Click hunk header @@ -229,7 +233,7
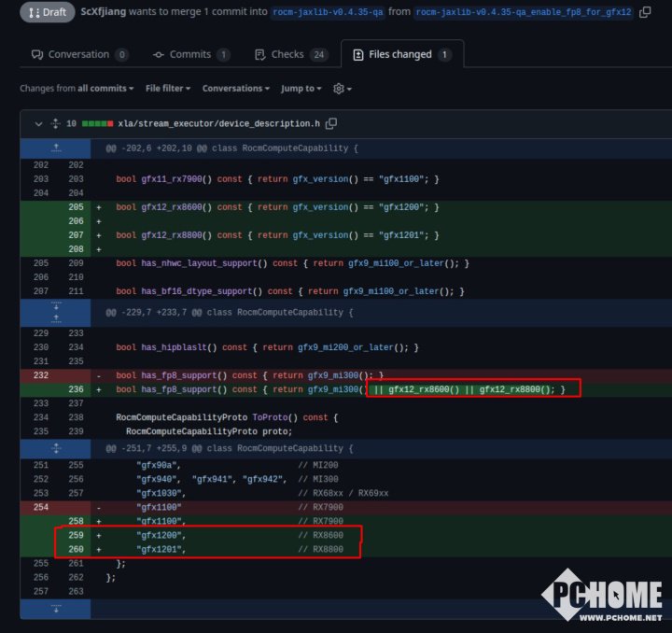Viewport: 672px width, 633px height. 230,313
